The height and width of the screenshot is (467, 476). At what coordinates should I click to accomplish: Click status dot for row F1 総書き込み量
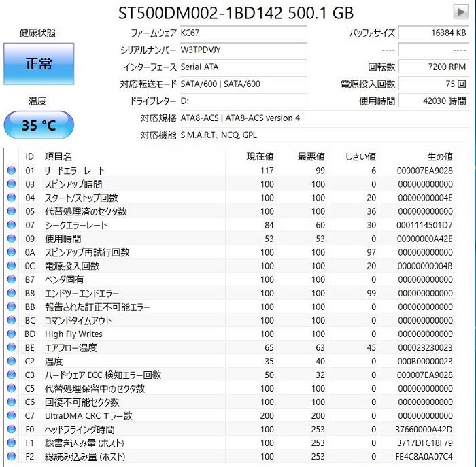coord(12,443)
